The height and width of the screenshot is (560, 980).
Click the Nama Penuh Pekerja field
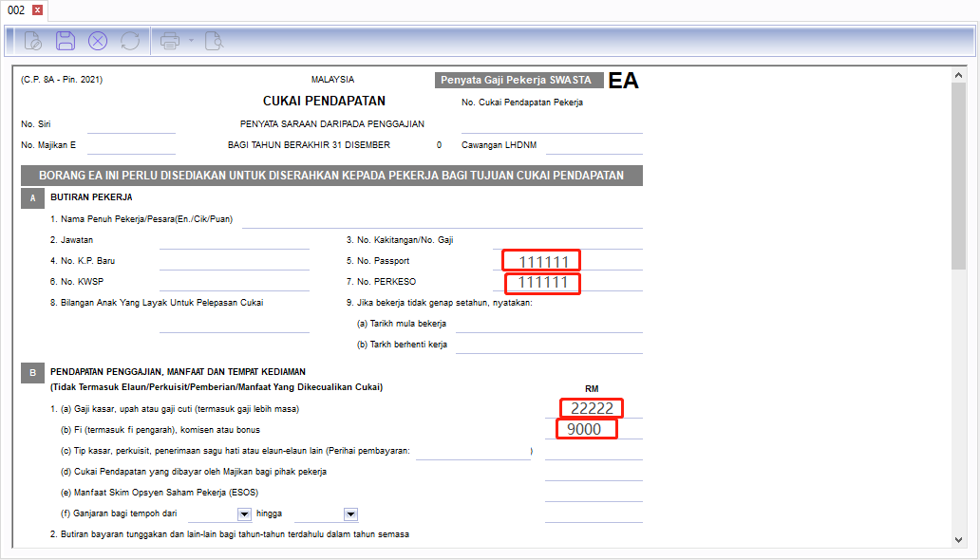442,219
